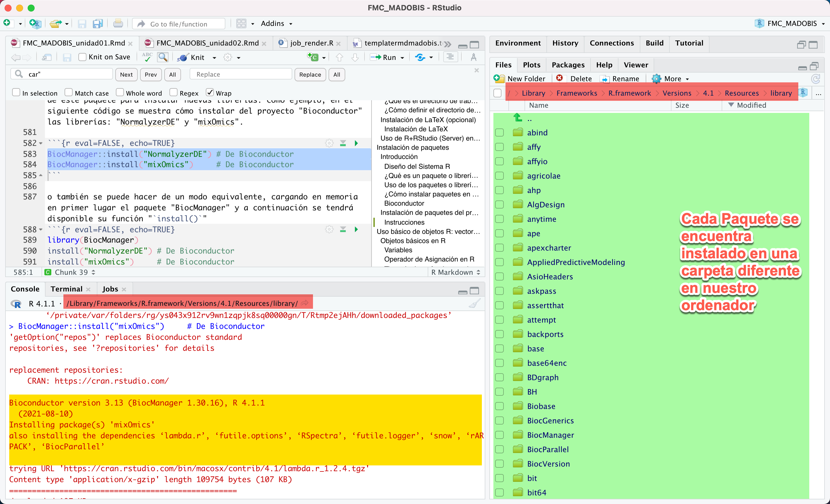
Task: Run chunk 582 green play icon
Action: coord(356,143)
